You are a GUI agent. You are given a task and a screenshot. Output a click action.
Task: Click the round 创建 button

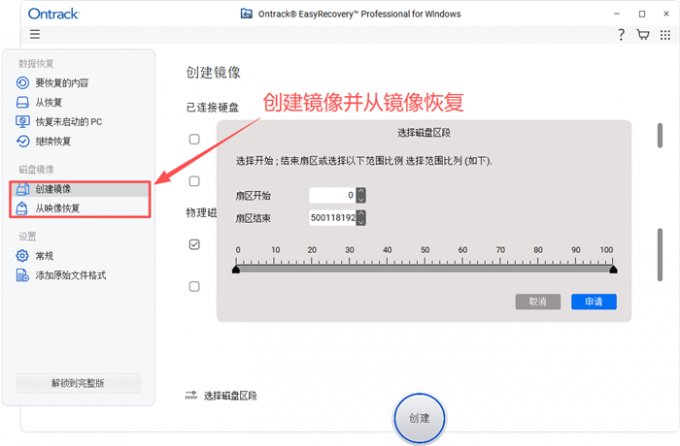419,418
